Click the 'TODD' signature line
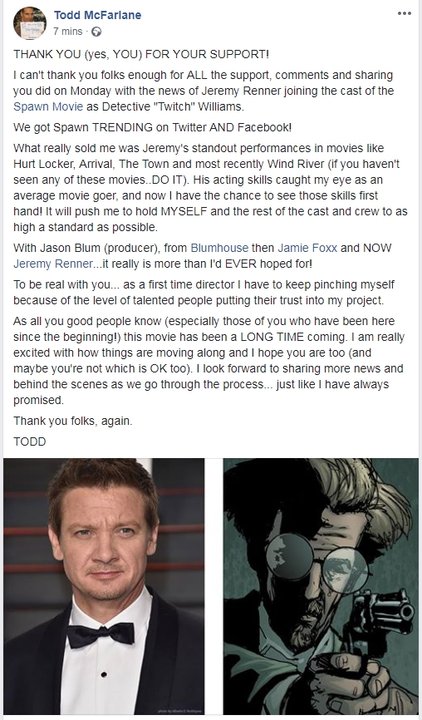 [29, 442]
